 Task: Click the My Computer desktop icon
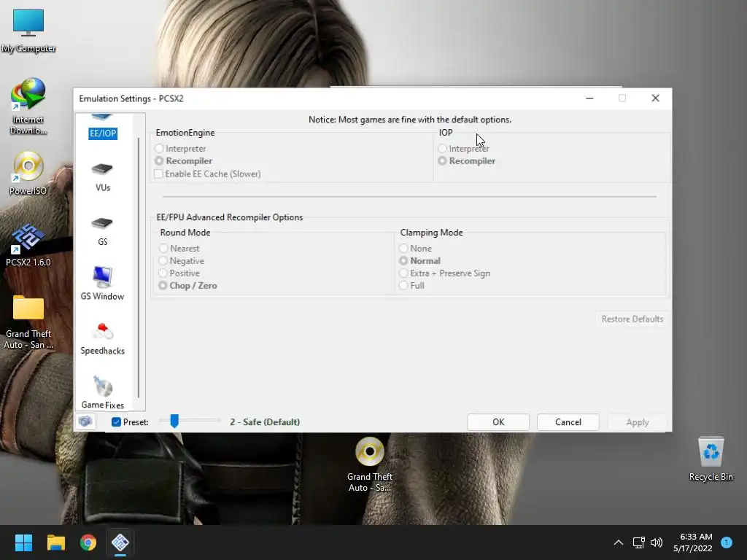click(28, 31)
